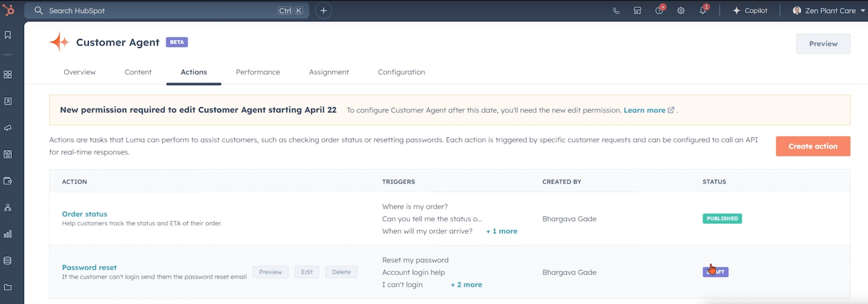Click Edit on the Password reset row

point(307,272)
